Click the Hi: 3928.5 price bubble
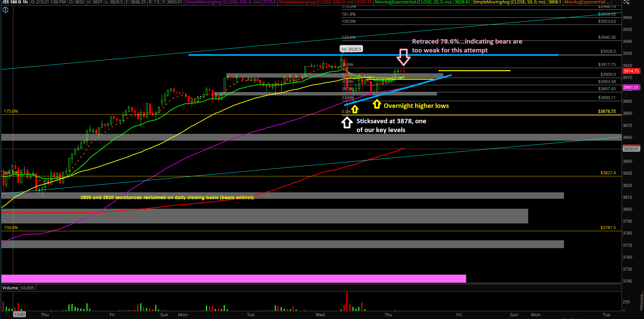The height and width of the screenshot is (319, 644). pyautogui.click(x=351, y=49)
